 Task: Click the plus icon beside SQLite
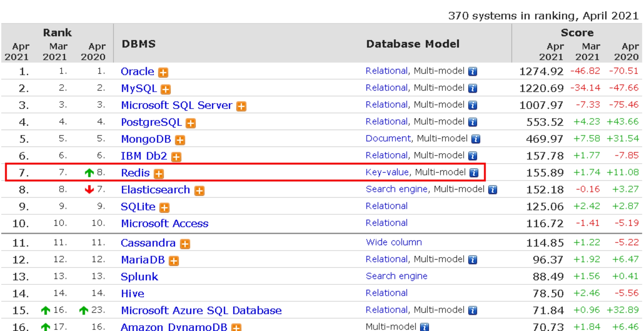click(165, 208)
